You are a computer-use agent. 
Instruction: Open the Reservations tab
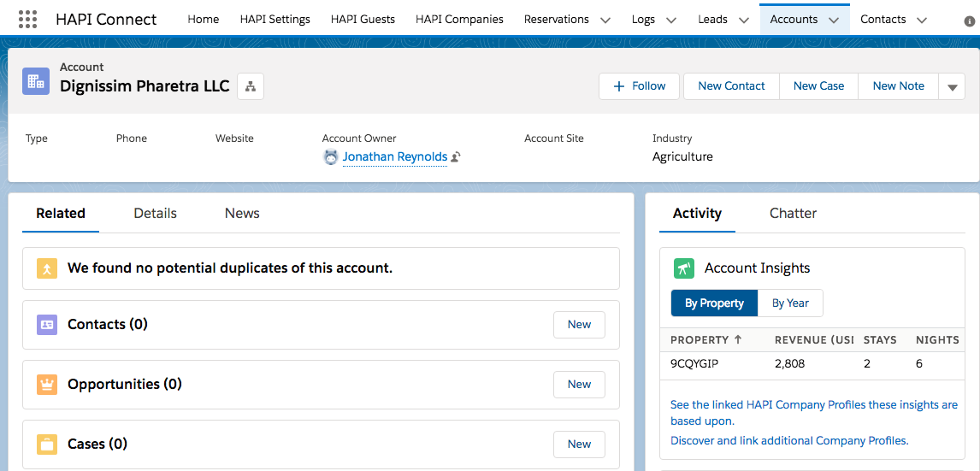(556, 20)
